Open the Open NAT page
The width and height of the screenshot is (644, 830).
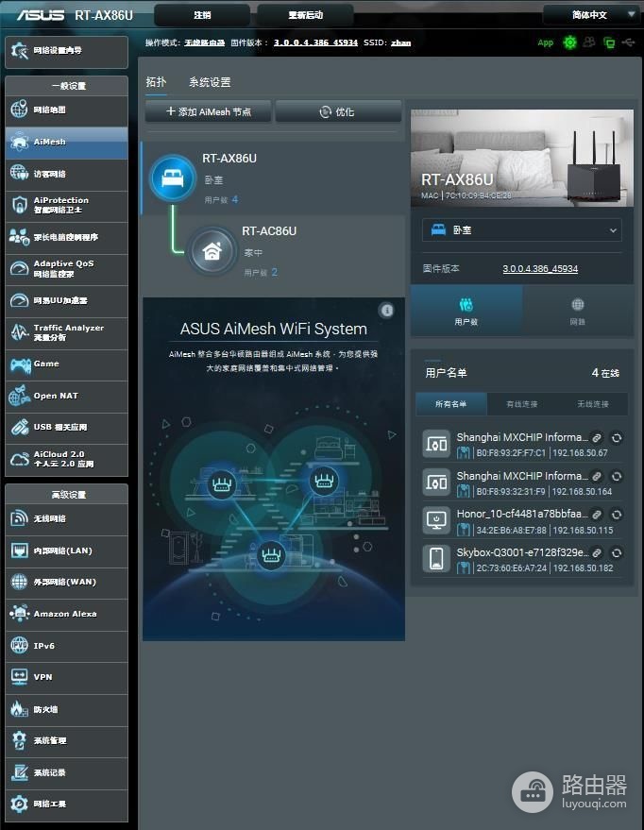[67, 396]
